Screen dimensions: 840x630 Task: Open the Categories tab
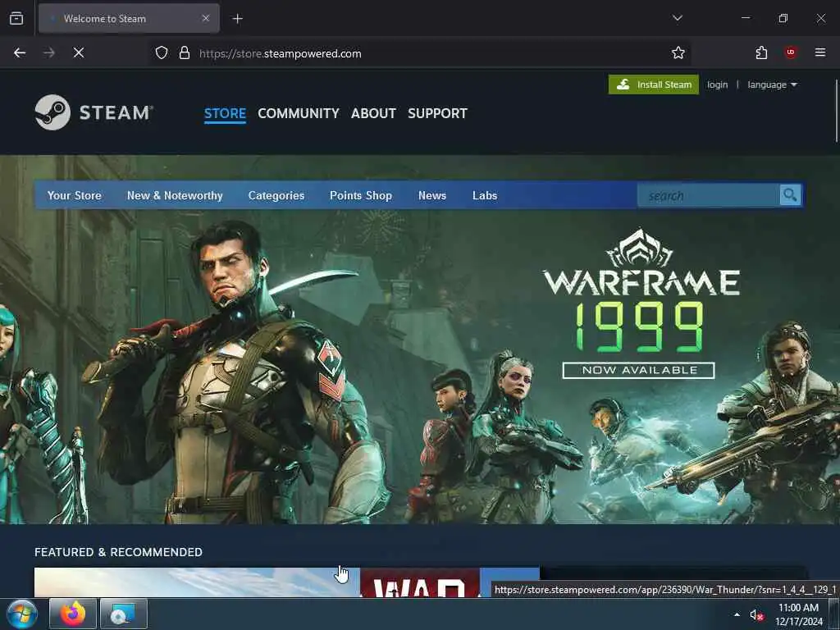coord(276,195)
